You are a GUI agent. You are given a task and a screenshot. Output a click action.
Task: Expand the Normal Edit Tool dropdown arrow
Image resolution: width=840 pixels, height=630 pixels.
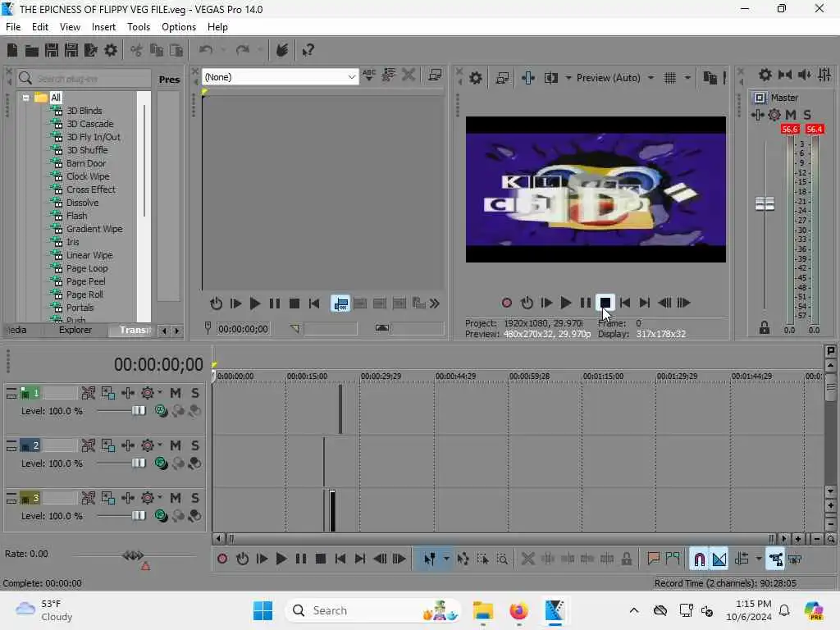pyautogui.click(x=446, y=559)
